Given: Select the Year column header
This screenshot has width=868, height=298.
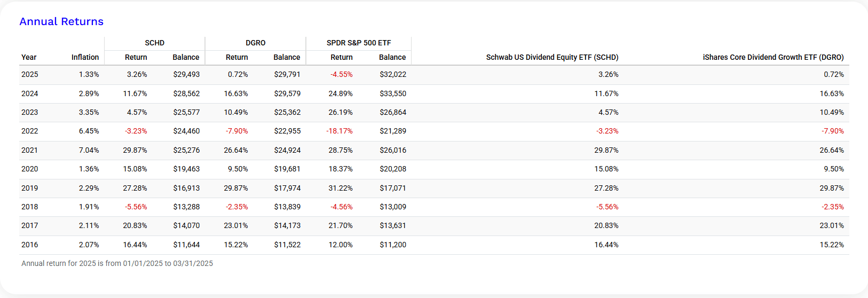Looking at the screenshot, I should pyautogui.click(x=29, y=57).
